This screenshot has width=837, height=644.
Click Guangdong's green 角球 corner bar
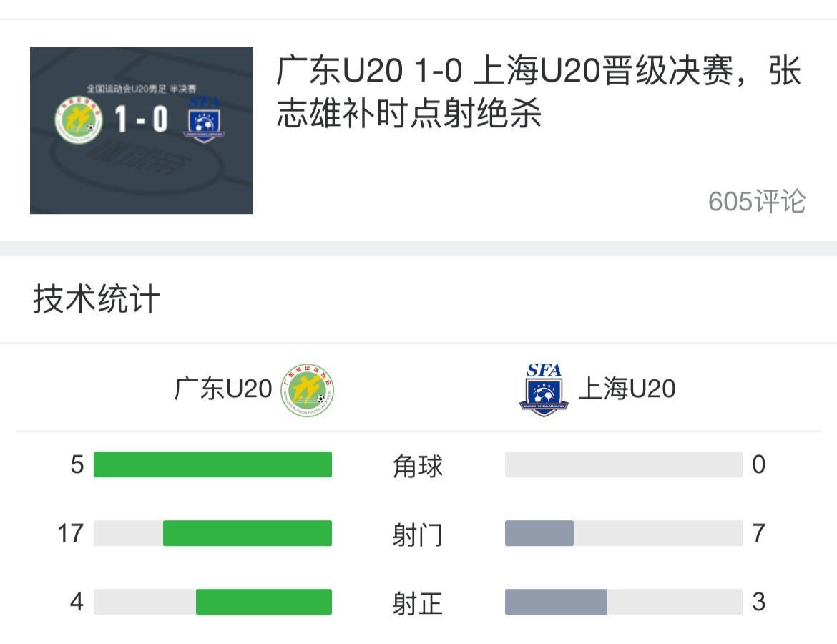[x=212, y=464]
